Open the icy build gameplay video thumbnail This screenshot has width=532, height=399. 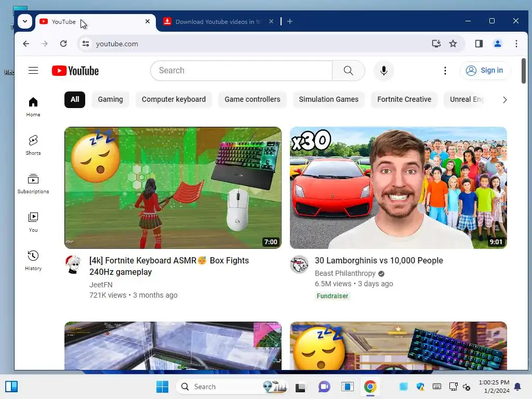click(x=172, y=345)
